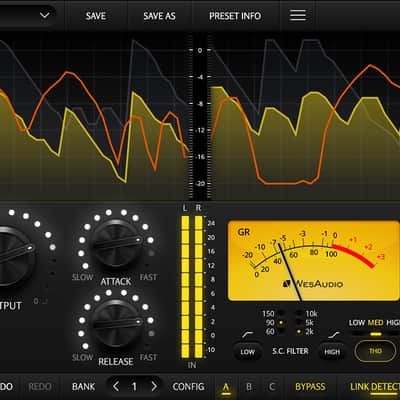
Task: Click the R input level meter
Action: [199, 287]
